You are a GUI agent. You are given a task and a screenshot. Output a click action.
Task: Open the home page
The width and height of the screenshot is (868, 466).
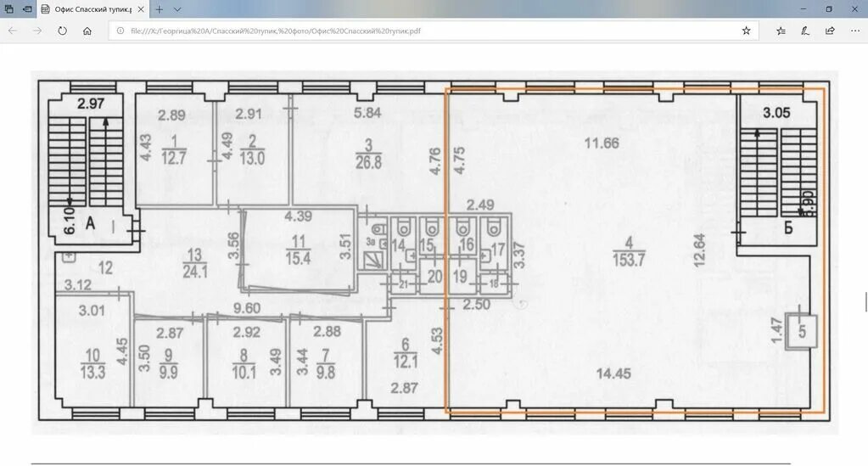pyautogui.click(x=87, y=31)
